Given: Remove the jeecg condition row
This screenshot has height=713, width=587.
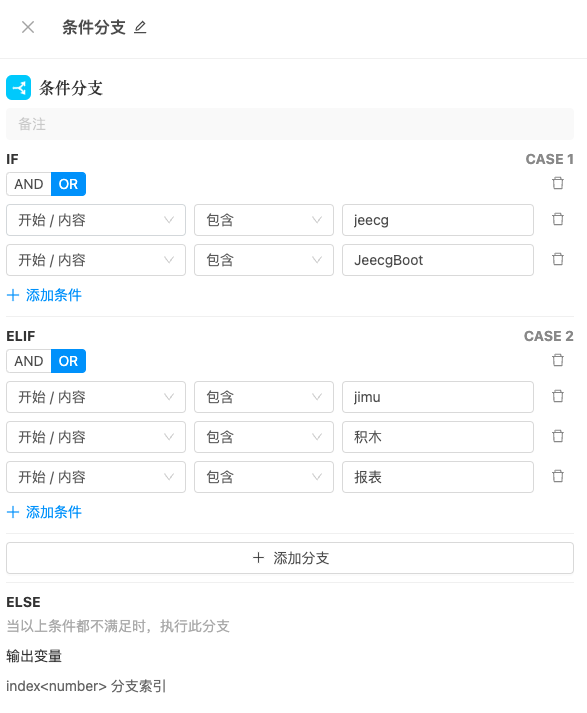Looking at the screenshot, I should tap(557, 219).
